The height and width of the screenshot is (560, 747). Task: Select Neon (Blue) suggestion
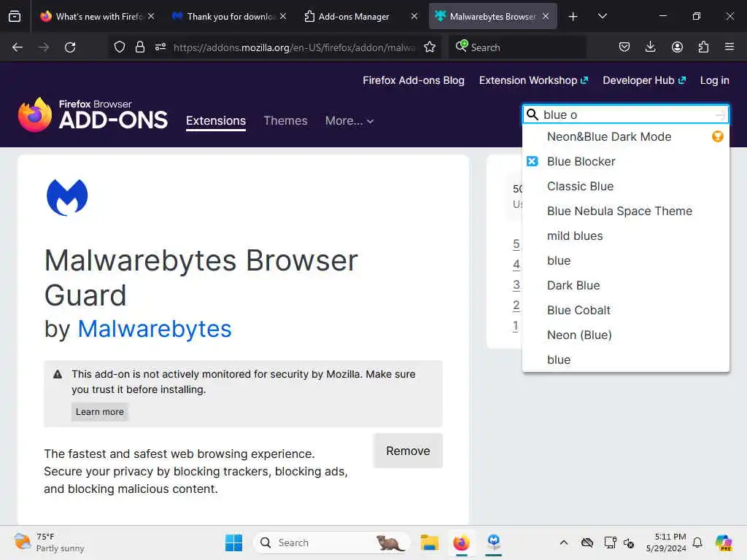click(x=625, y=335)
